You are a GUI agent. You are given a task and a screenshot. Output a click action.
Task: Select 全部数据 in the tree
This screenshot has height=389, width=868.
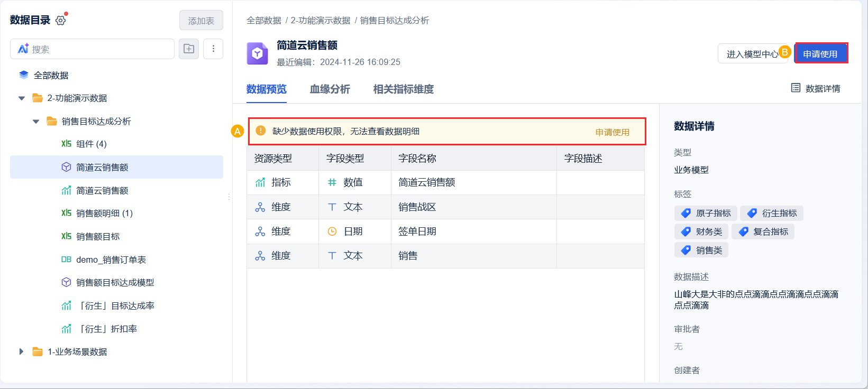click(51, 75)
